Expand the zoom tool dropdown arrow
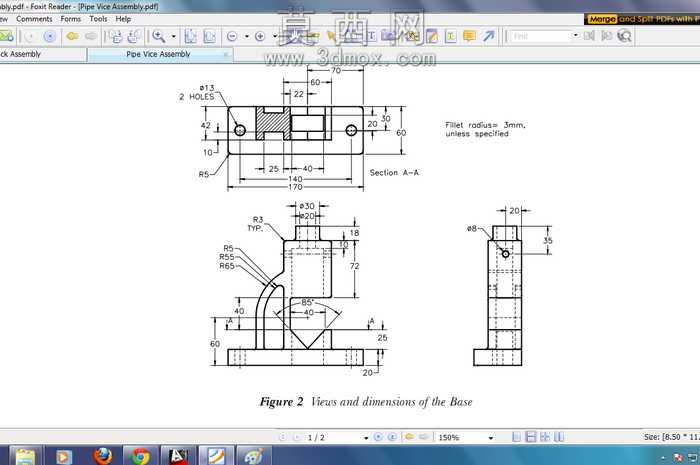 (174, 36)
